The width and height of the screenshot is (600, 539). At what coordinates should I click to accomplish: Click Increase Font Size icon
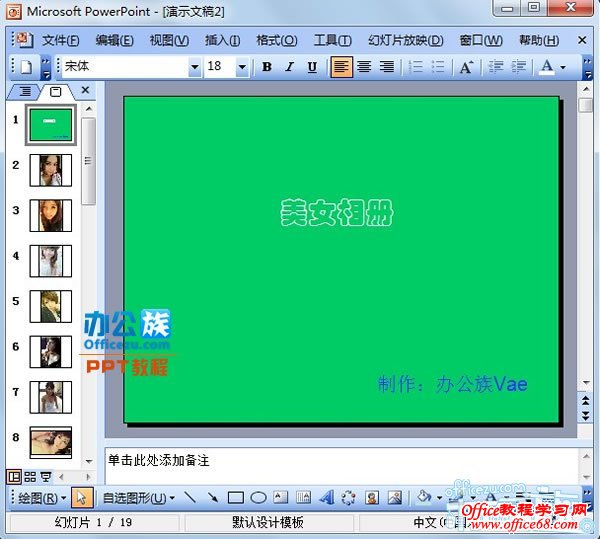[x=466, y=67]
